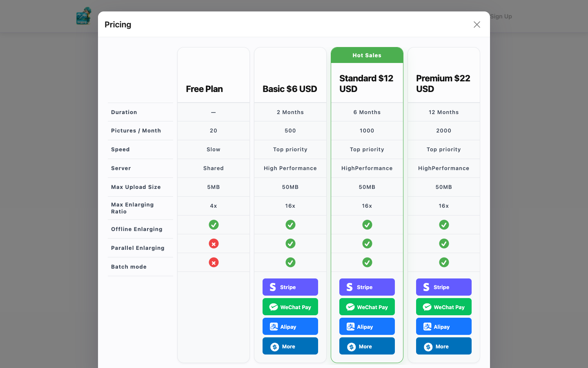The image size is (588, 368).
Task: Click the bigjpg logo behind the dialog
Action: (x=84, y=16)
